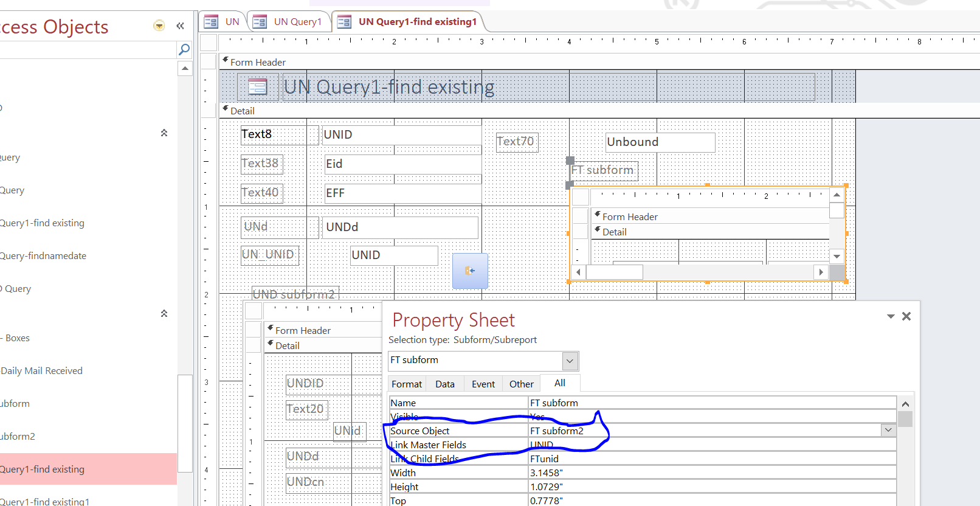The height and width of the screenshot is (506, 980).
Task: Select the Text20 label in UND subform2
Action: point(306,409)
